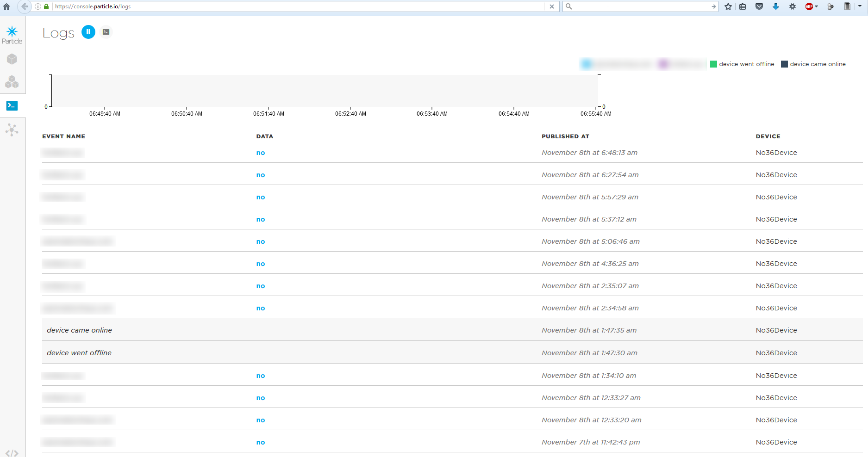868x457 pixels.
Task: Open the 'no' data link on the 6:48:13 event
Action: click(x=260, y=153)
